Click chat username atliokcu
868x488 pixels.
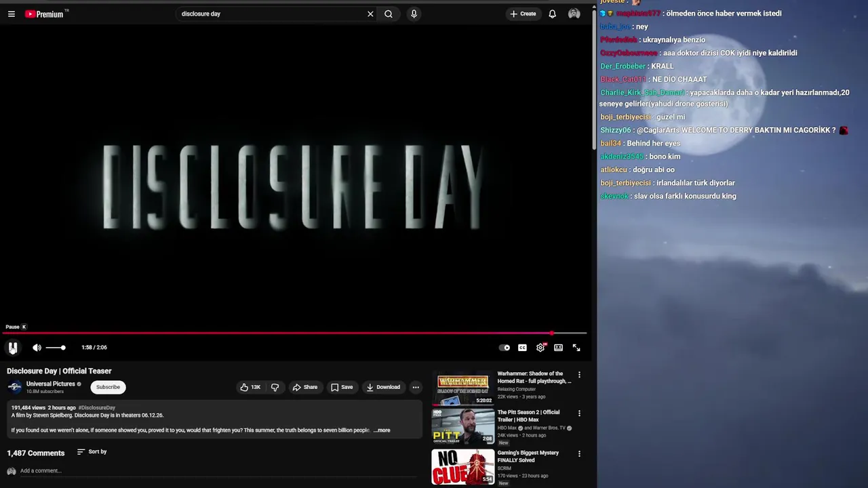(x=614, y=170)
